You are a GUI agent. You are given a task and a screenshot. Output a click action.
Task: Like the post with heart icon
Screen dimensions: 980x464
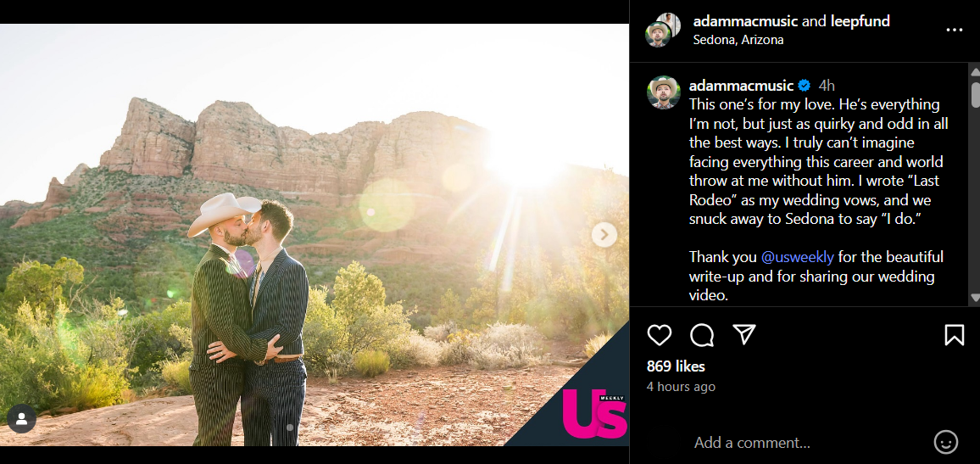tap(659, 335)
